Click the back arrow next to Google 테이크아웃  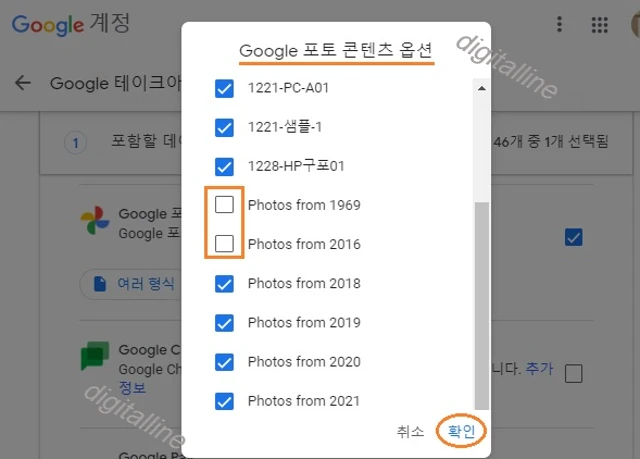[23, 83]
